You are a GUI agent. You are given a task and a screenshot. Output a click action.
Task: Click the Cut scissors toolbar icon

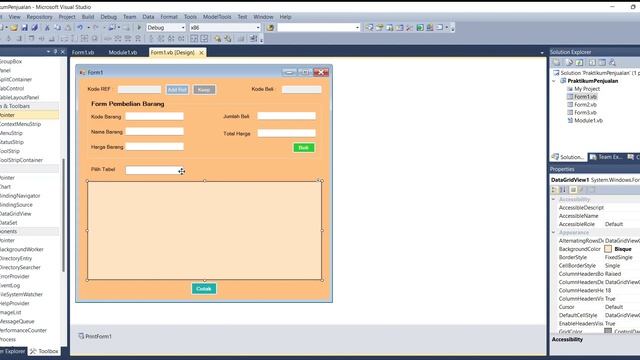tap(47, 27)
